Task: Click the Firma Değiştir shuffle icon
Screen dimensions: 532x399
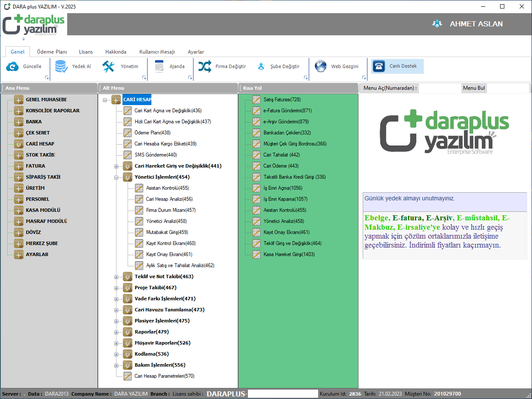Action: click(205, 66)
